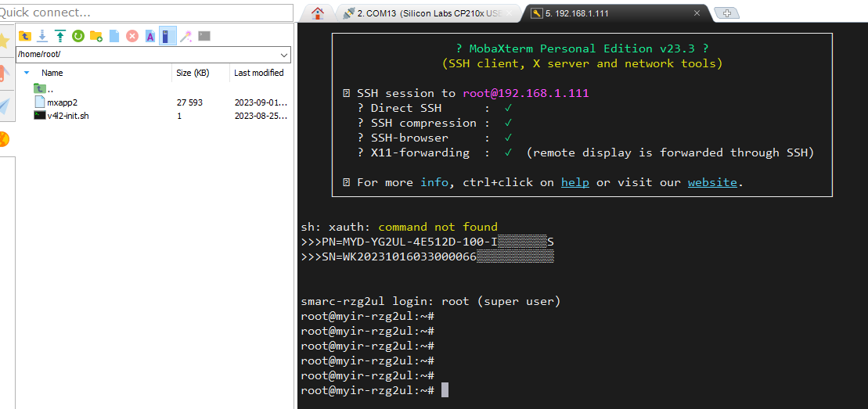The width and height of the screenshot is (868, 409).
Task: Download selected files from remote server
Action: 42,37
